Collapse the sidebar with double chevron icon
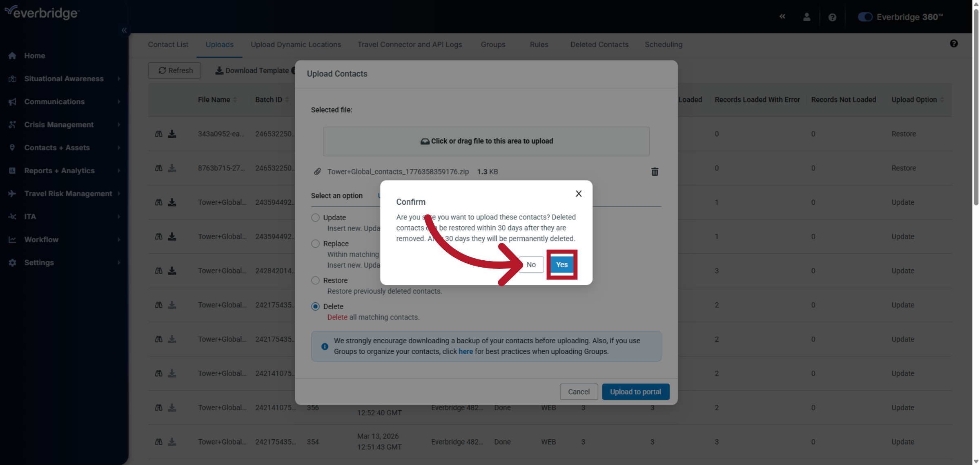Image resolution: width=980 pixels, height=465 pixels. [x=124, y=30]
